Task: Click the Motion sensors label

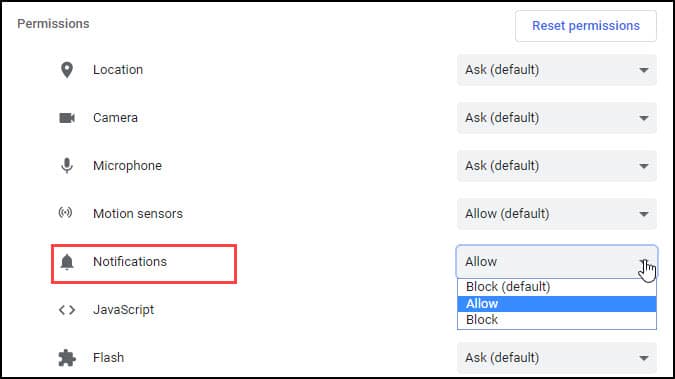Action: pyautogui.click(x=138, y=214)
